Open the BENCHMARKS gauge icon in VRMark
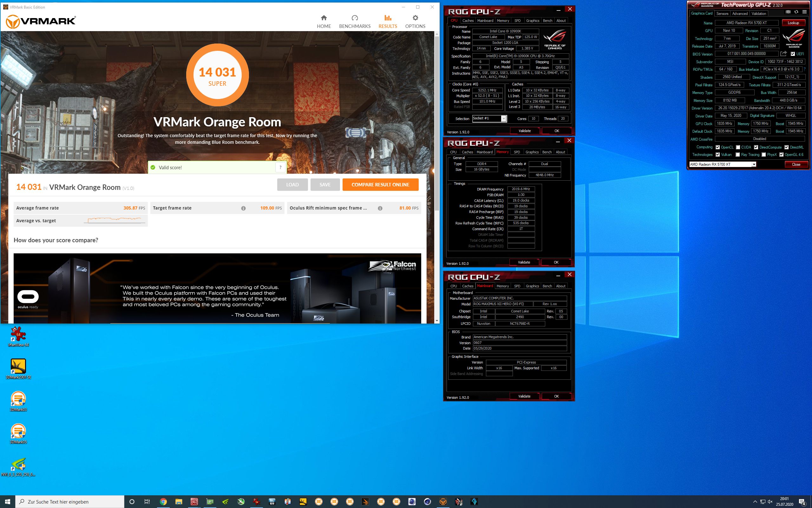The image size is (812, 508). [x=355, y=18]
